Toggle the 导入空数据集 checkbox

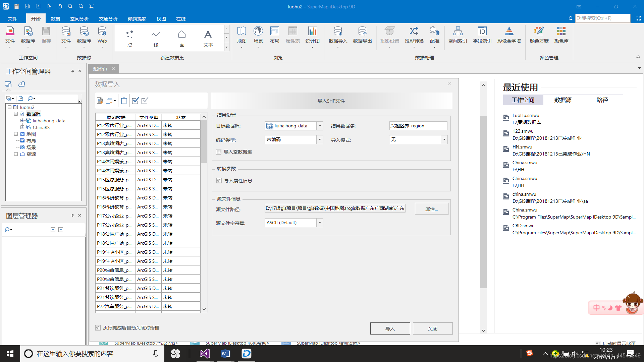[x=219, y=152]
